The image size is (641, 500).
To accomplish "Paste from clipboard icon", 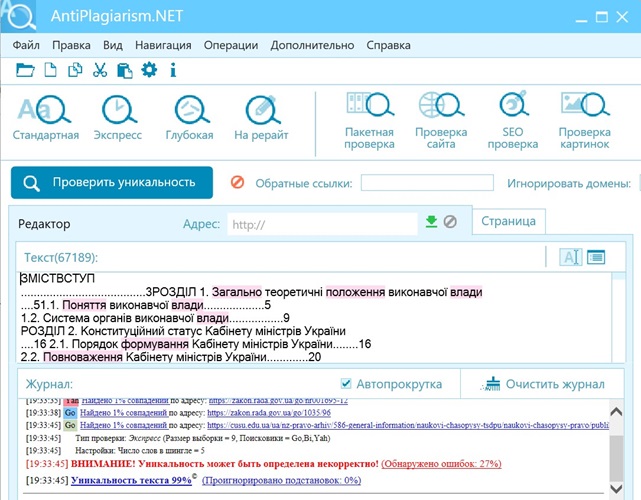I will point(124,70).
